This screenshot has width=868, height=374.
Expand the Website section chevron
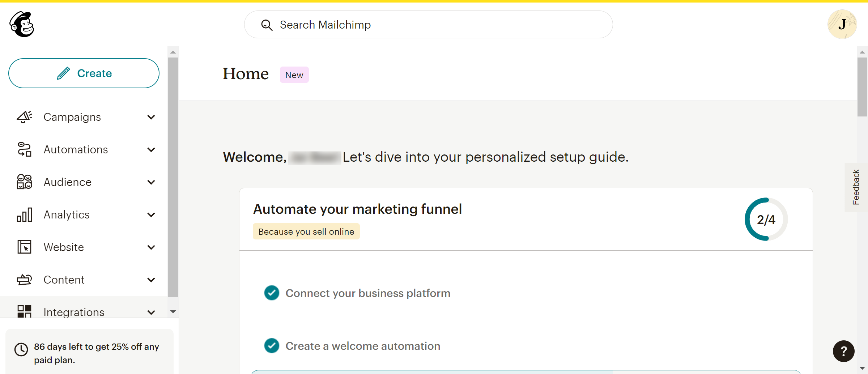point(151,247)
